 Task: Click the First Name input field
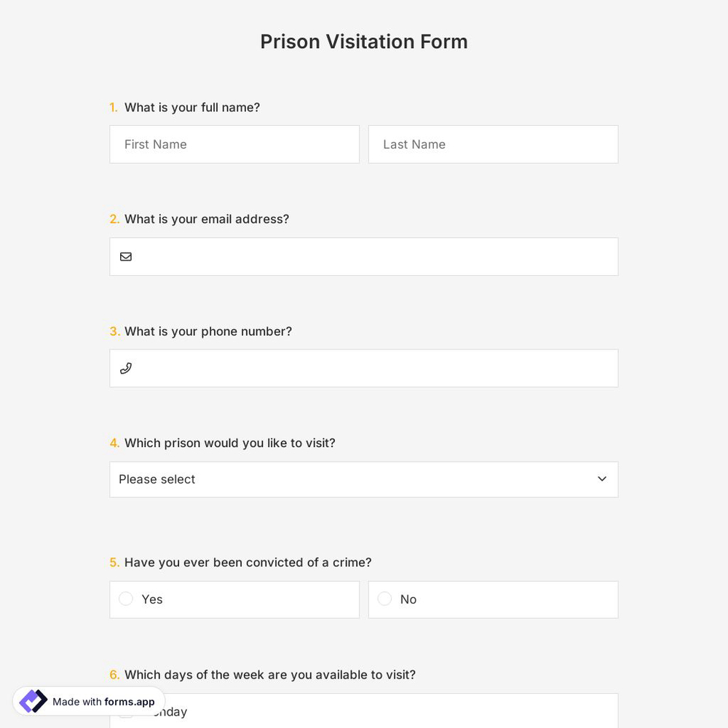click(234, 144)
